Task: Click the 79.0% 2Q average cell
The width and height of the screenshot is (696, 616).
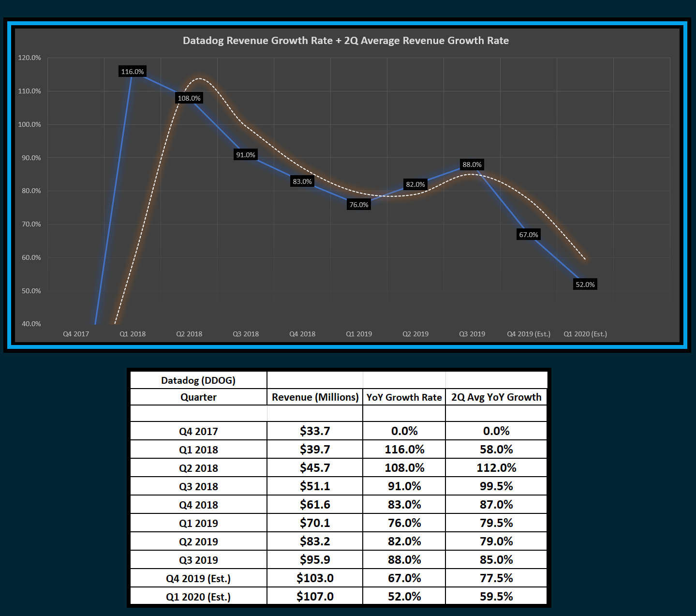Action: point(496,541)
